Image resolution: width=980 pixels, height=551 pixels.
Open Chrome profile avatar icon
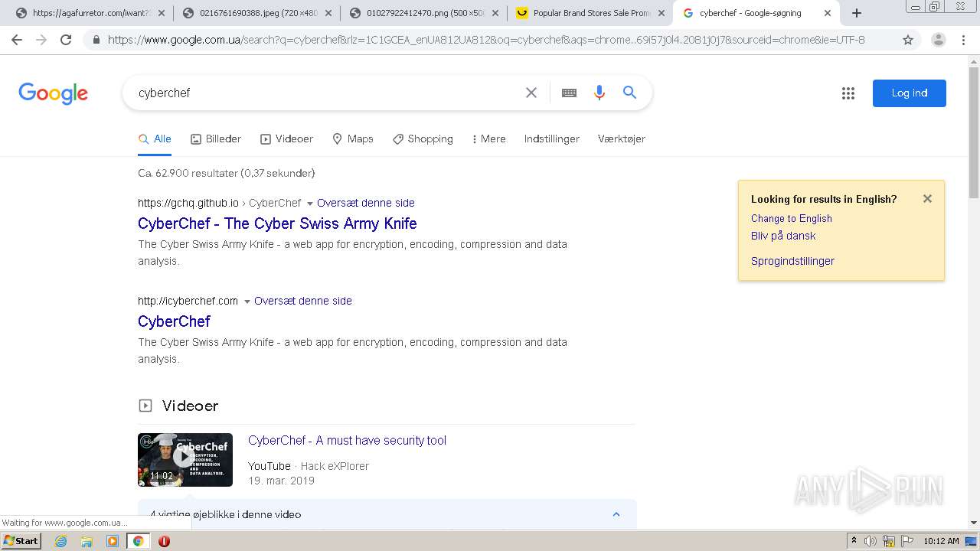[938, 40]
